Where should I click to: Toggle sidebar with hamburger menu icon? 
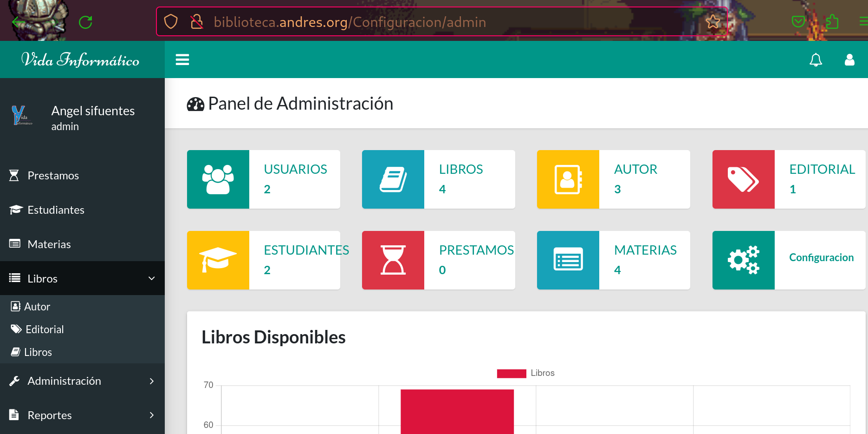pos(182,59)
